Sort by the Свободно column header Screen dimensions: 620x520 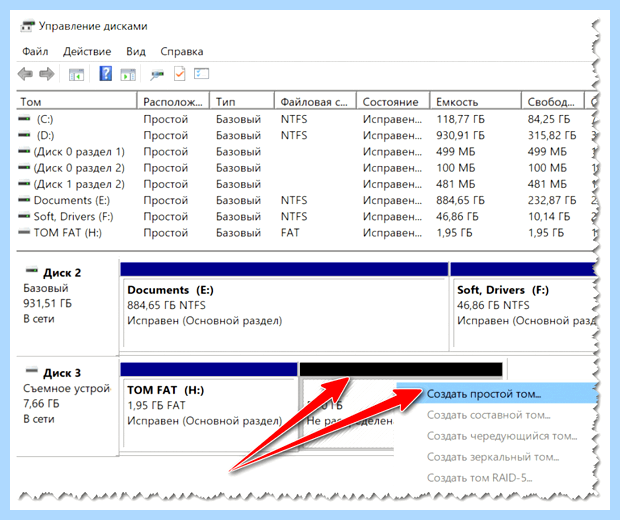[x=553, y=102]
